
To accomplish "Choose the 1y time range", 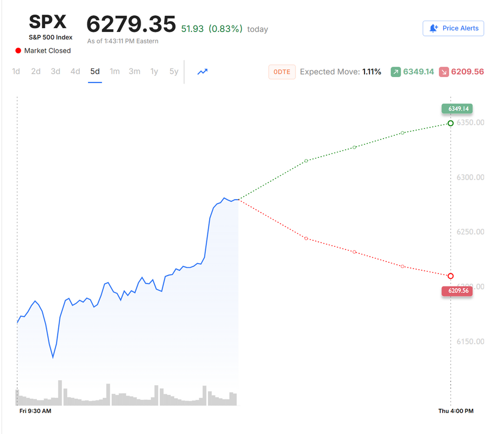I will point(154,71).
